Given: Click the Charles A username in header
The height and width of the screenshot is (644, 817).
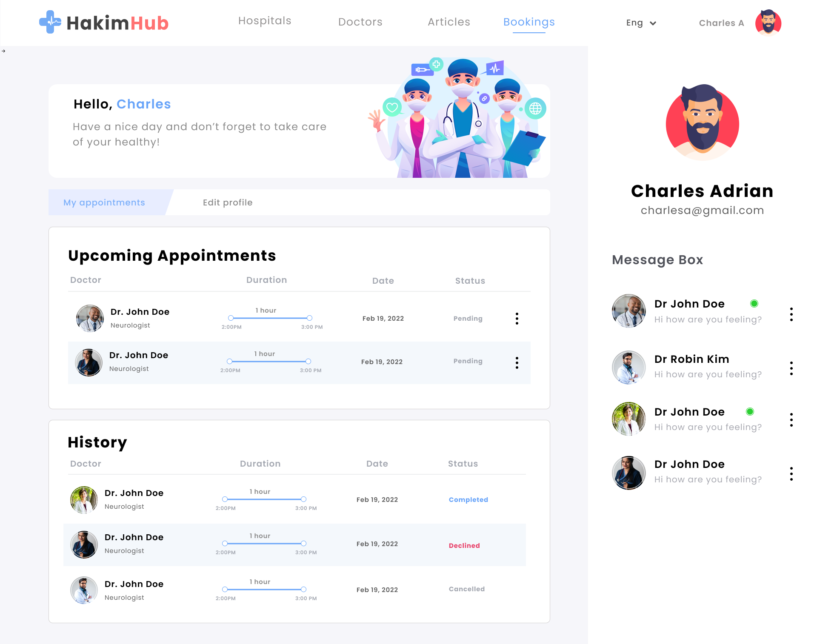Looking at the screenshot, I should coord(721,23).
